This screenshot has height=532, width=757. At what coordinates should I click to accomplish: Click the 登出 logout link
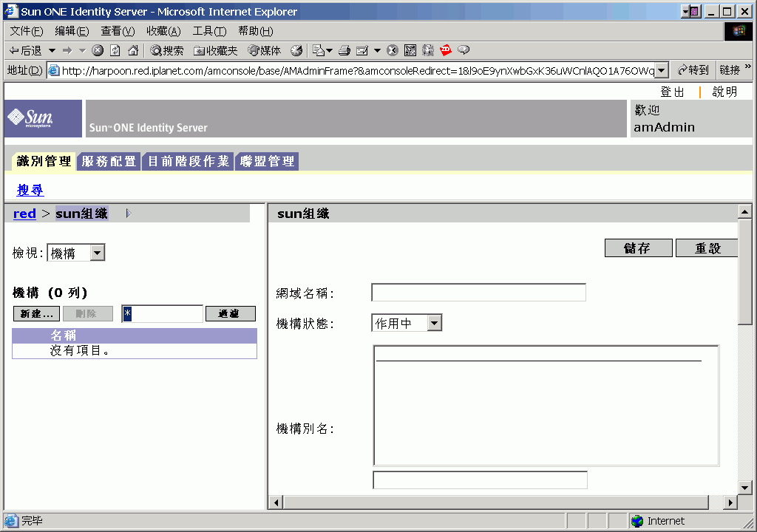[x=673, y=92]
